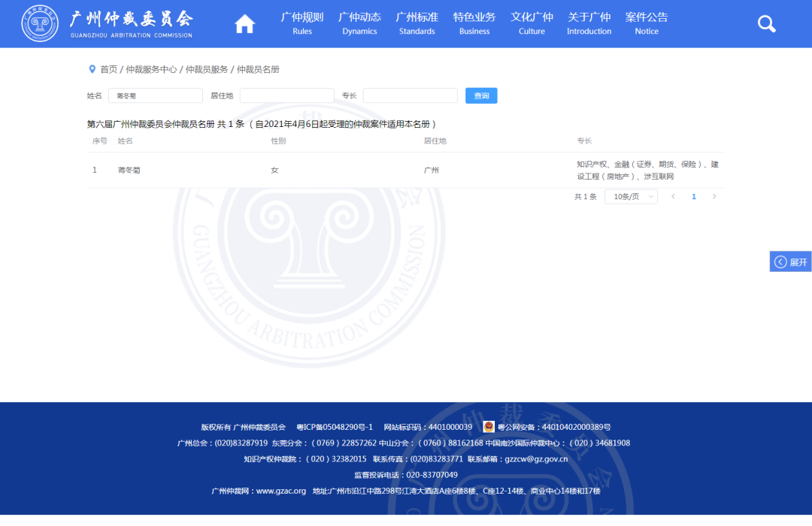Click 仲裁服务中心 breadcrumb link
Viewport: 812px width, 526px height.
(151, 69)
